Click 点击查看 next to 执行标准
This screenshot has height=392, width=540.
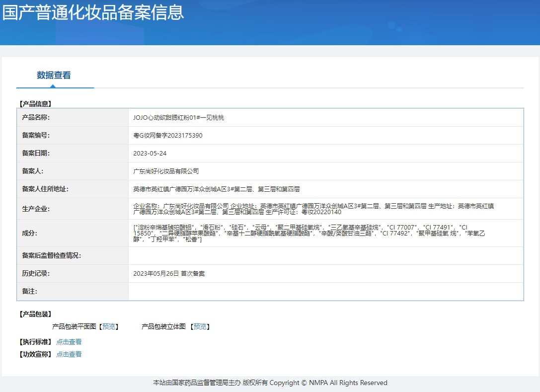click(x=69, y=342)
